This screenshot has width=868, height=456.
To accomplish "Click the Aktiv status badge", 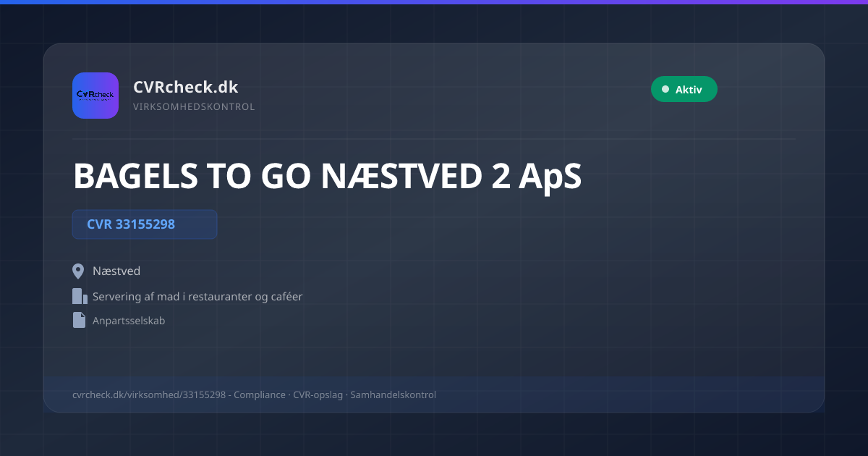I will tap(684, 89).
